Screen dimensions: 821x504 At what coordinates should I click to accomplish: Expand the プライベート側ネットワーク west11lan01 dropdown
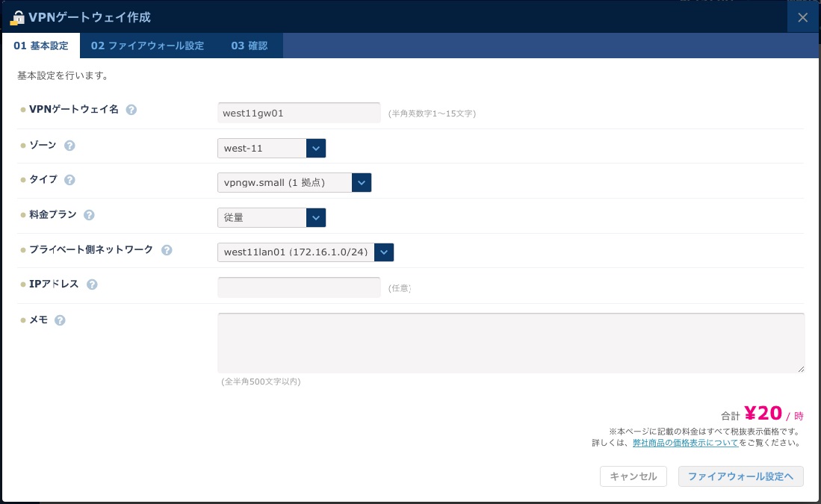tap(305, 252)
